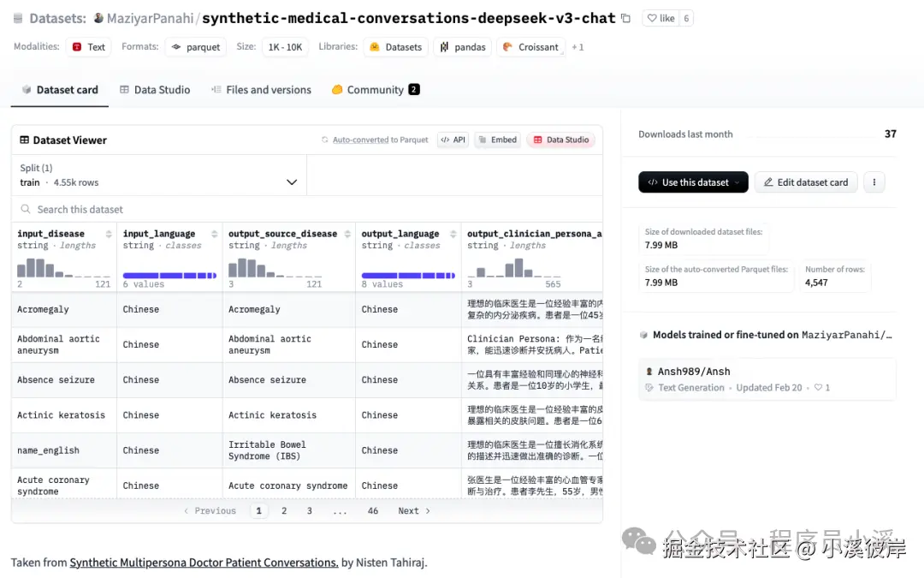Viewport: 924px width, 578px height.
Task: Click the Embed option in Dataset Viewer
Action: point(497,139)
